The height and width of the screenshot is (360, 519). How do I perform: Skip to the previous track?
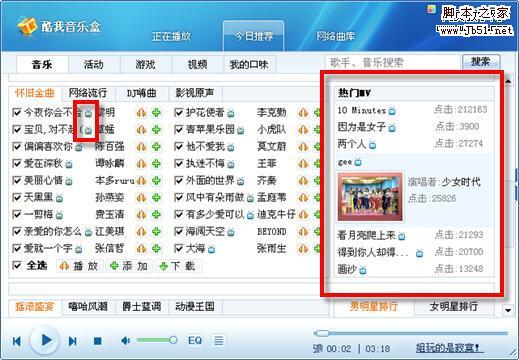click(x=16, y=341)
